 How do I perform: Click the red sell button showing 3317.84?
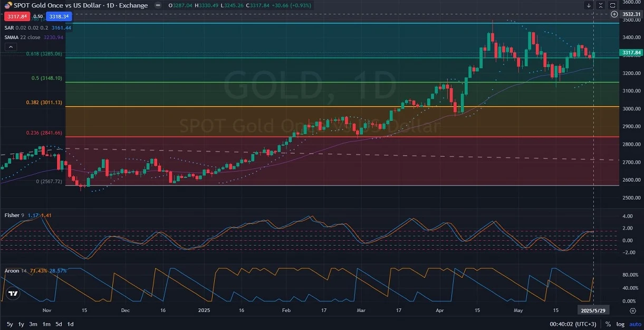click(16, 16)
